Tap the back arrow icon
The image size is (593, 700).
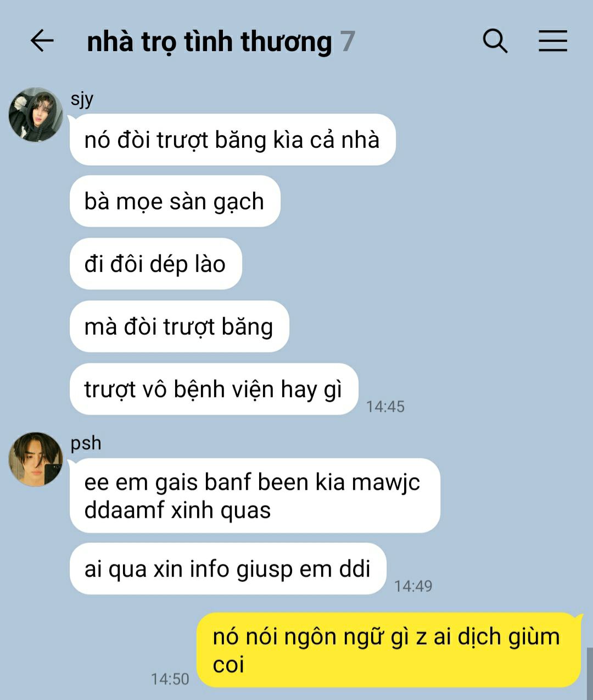[42, 41]
